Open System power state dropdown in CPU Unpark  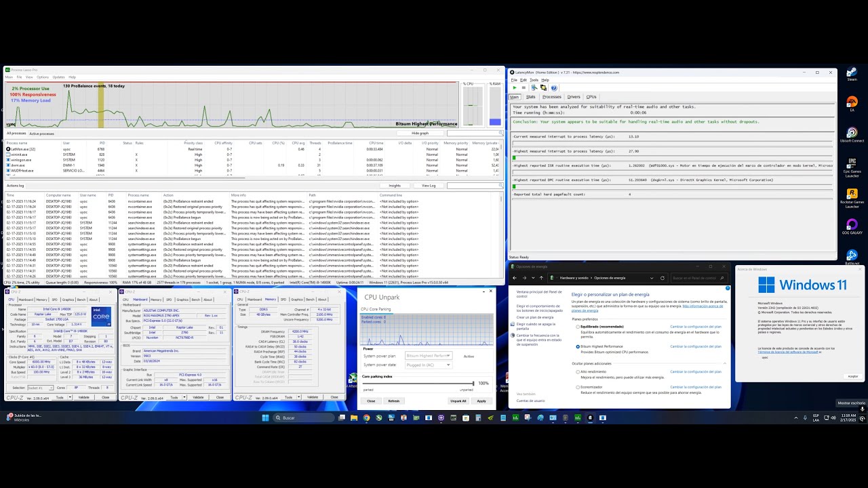click(x=428, y=365)
